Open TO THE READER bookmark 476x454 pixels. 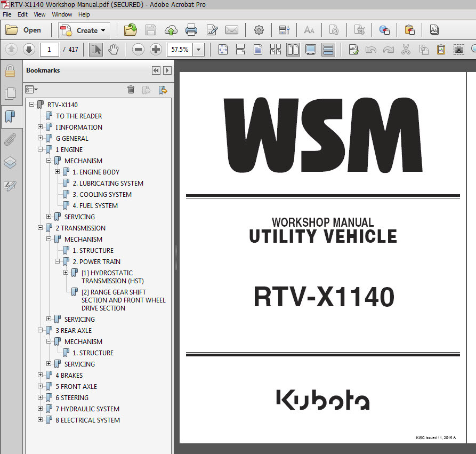79,116
